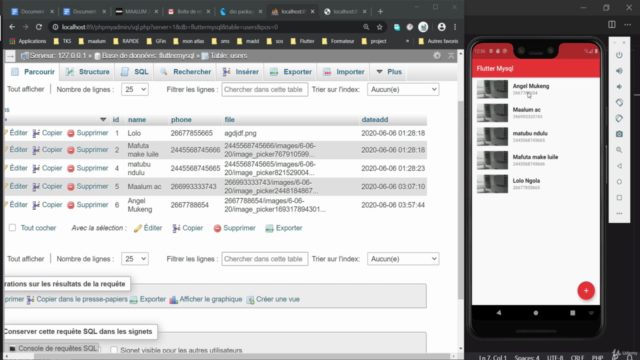Raise volume using emulator volume up icon
This screenshot has height=360, width=640.
click(x=619, y=71)
